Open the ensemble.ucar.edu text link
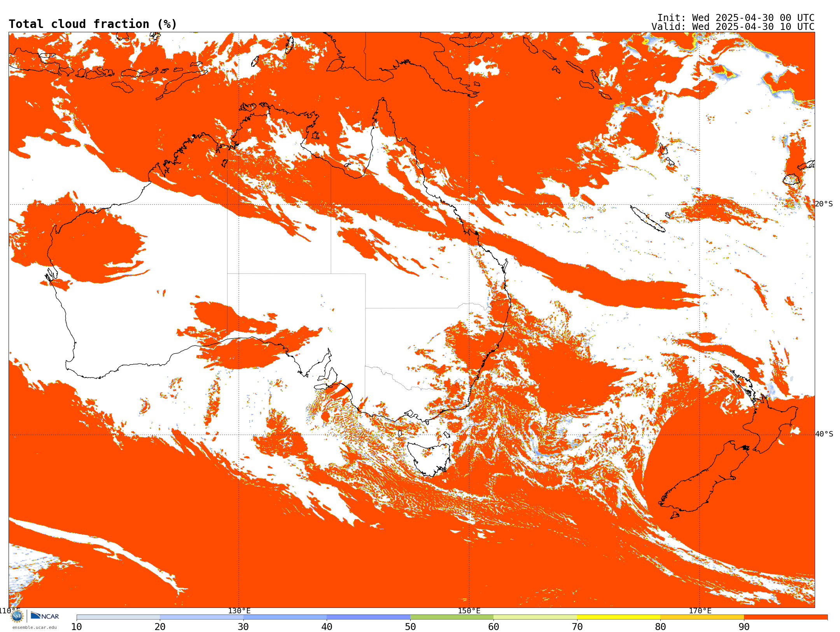 (34, 627)
